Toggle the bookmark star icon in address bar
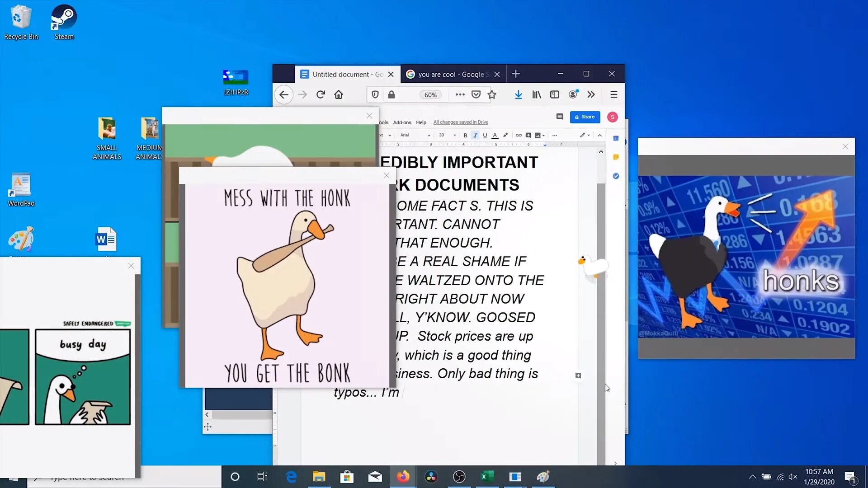Screen dimensions: 868x488 pos(492,95)
